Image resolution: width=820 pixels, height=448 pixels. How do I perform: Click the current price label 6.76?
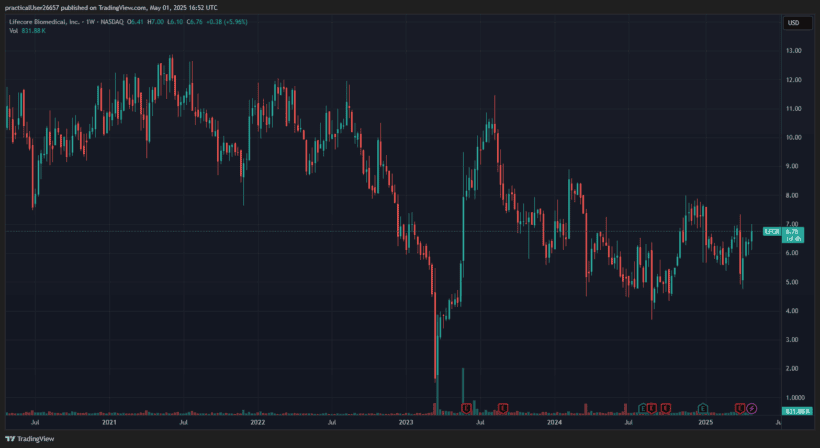792,232
